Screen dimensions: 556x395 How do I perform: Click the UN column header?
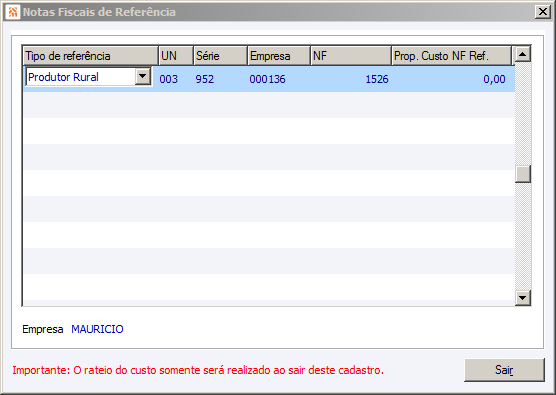click(176, 56)
